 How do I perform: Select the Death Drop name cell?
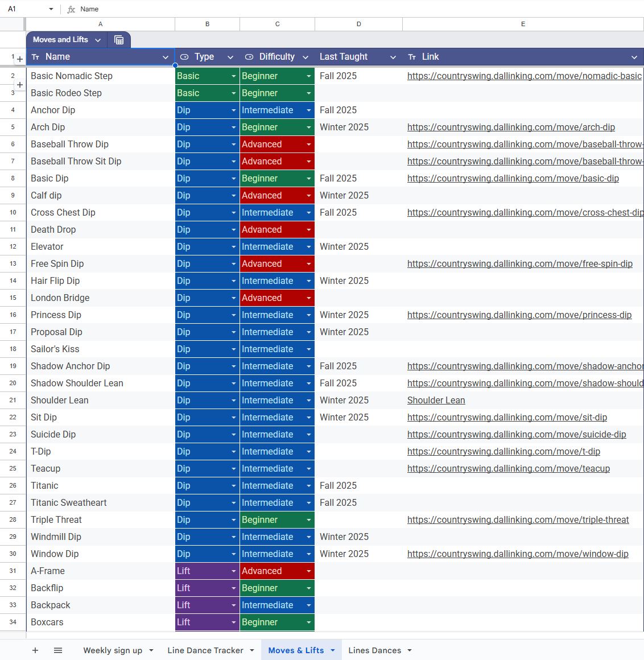click(x=100, y=230)
